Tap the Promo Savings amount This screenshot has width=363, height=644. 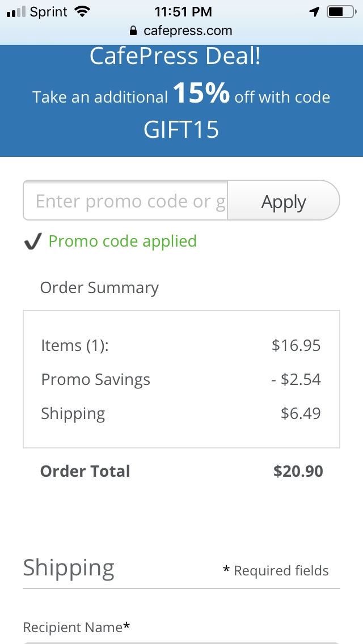[x=296, y=379]
